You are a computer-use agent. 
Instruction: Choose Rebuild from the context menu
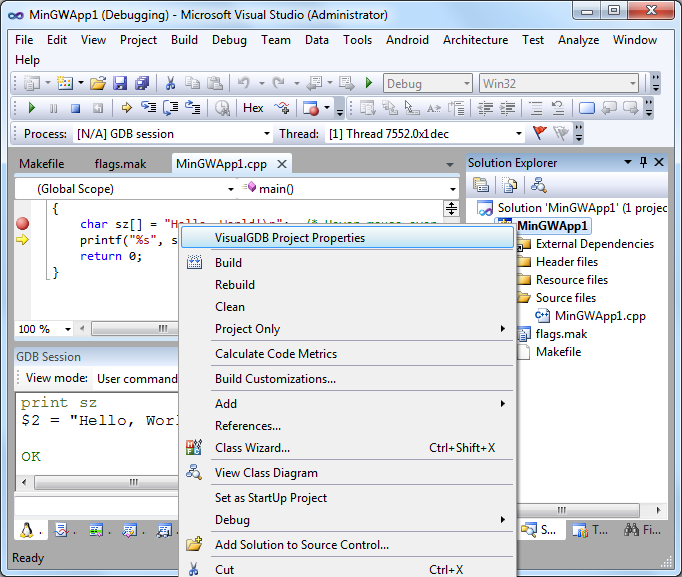347,285
